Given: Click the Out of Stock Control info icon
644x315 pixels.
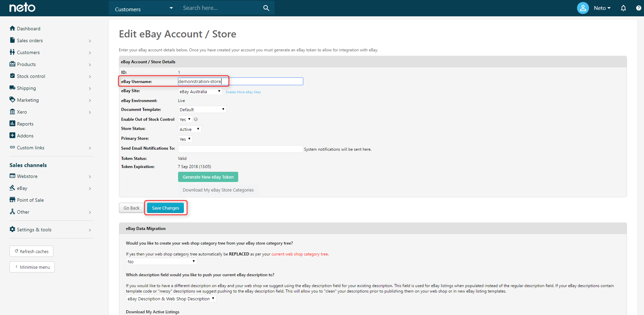Looking at the screenshot, I should coord(196,119).
